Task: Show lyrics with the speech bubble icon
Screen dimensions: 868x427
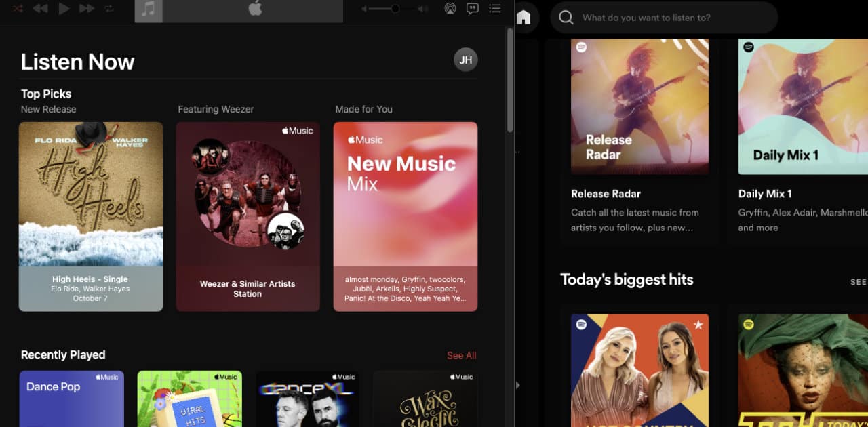Action: 473,9
